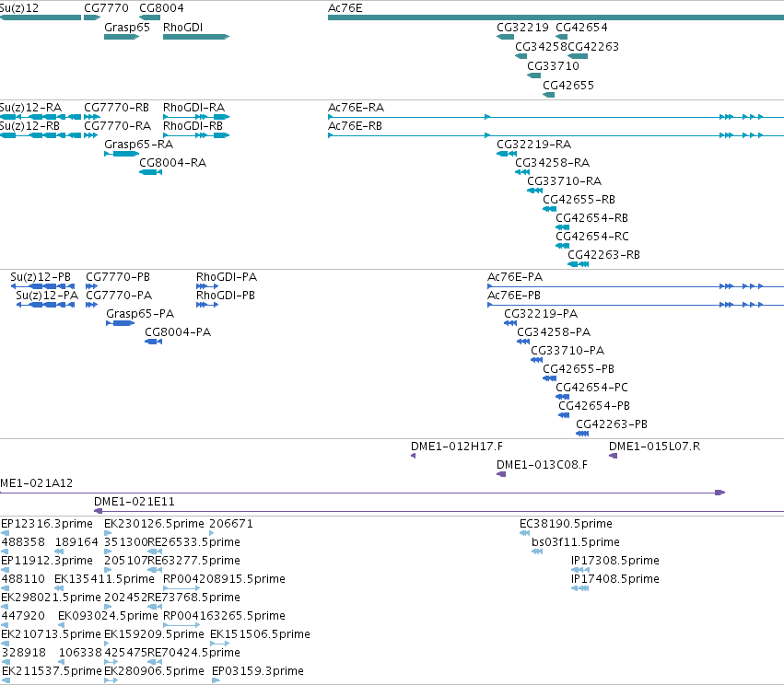This screenshot has height=685, width=784.
Task: Open BAC end label DME1-013C08.F
Action: [542, 465]
